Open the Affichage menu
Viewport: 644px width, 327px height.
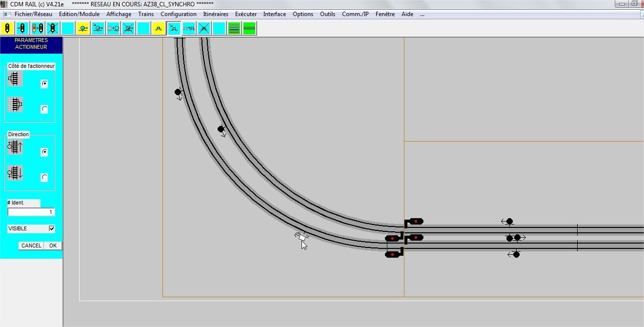point(119,14)
